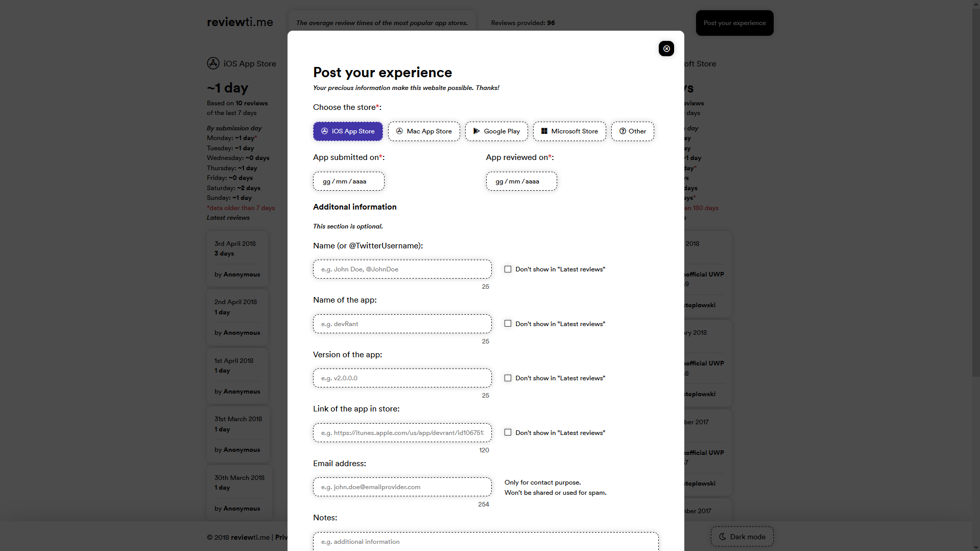This screenshot has width=980, height=551.
Task: Toggle Dark mode
Action: click(x=742, y=537)
